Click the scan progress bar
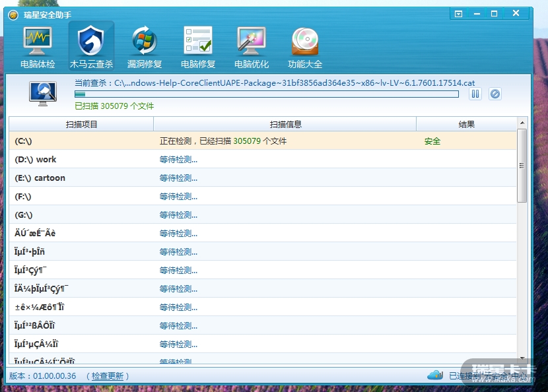The height and width of the screenshot is (392, 548). [267, 94]
